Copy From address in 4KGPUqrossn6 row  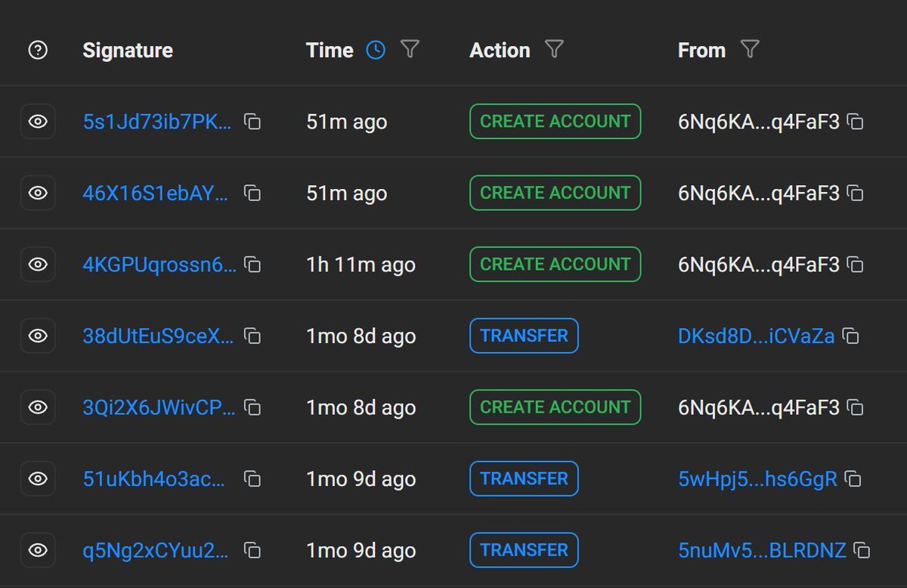(855, 265)
